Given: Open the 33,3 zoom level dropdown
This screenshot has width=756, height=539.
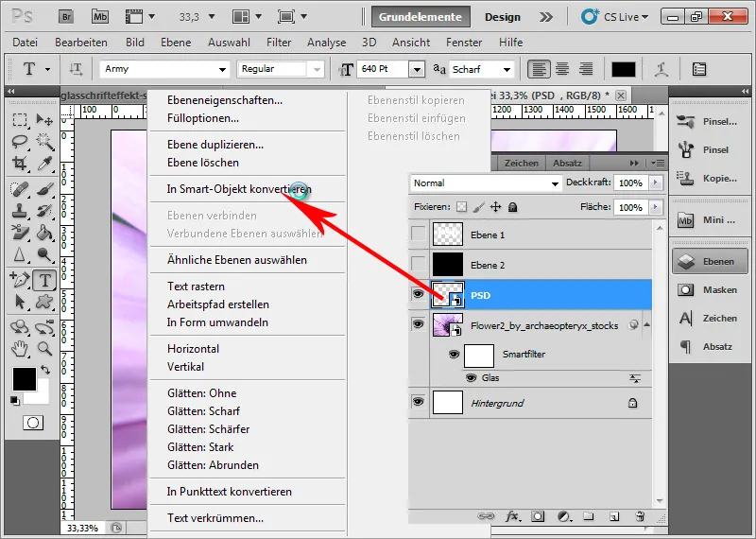Looking at the screenshot, I should [211, 17].
